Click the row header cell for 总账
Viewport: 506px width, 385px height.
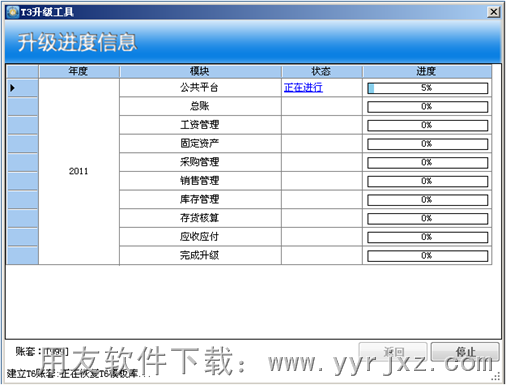[22, 107]
